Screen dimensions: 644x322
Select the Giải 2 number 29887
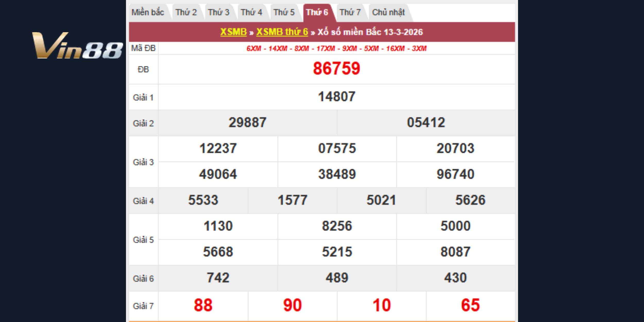click(247, 123)
